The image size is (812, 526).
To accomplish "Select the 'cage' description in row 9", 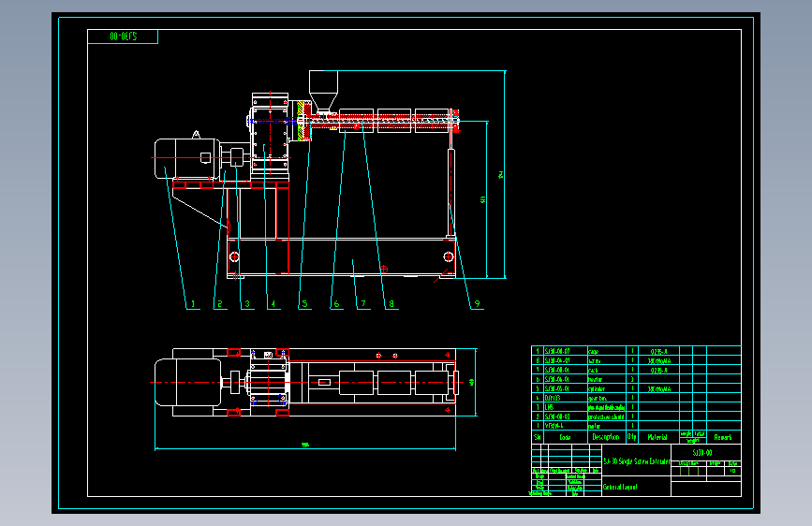I will click(594, 352).
